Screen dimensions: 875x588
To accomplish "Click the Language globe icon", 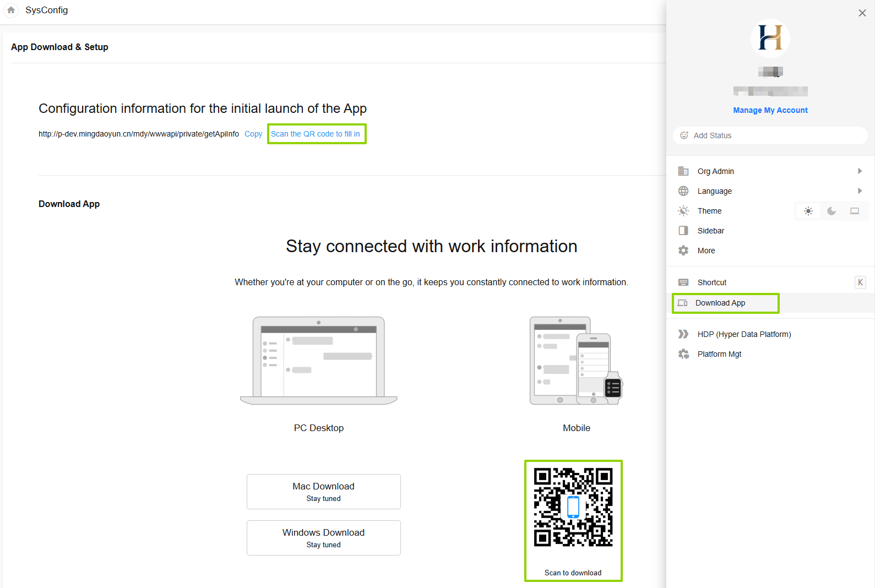I will point(683,191).
